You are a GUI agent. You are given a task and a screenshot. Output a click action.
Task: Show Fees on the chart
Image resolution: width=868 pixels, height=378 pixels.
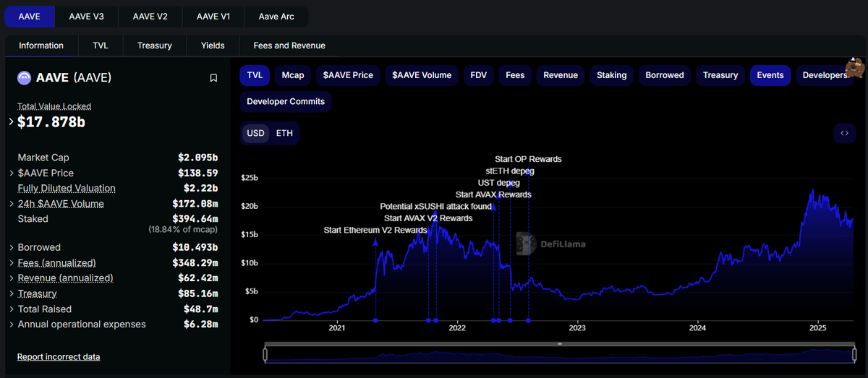tap(515, 75)
